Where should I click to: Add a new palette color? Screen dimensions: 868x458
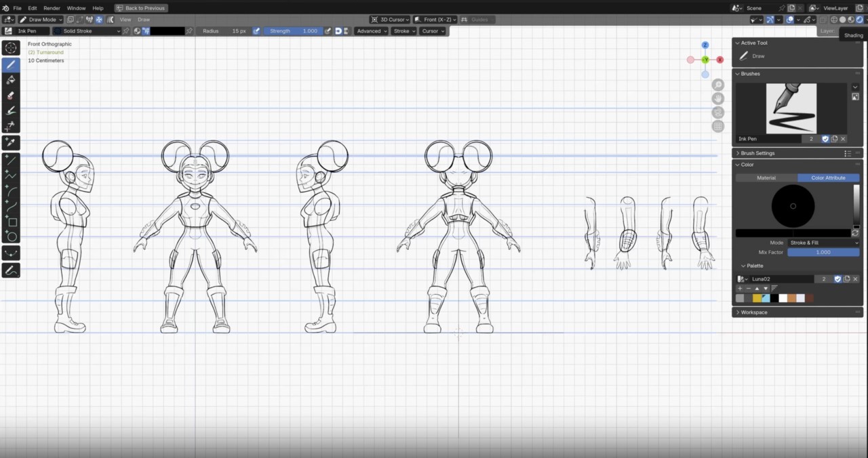(x=740, y=289)
